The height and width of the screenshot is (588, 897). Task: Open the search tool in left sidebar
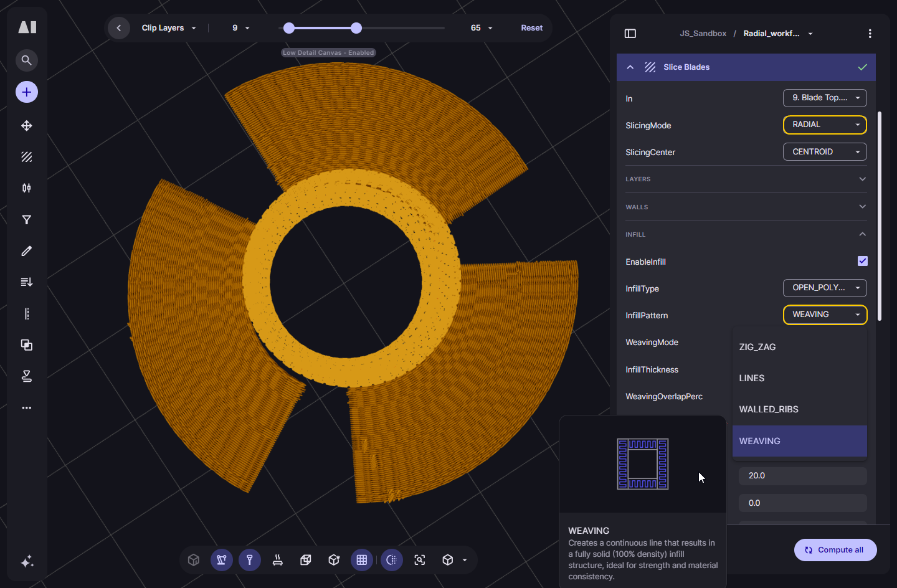point(27,60)
